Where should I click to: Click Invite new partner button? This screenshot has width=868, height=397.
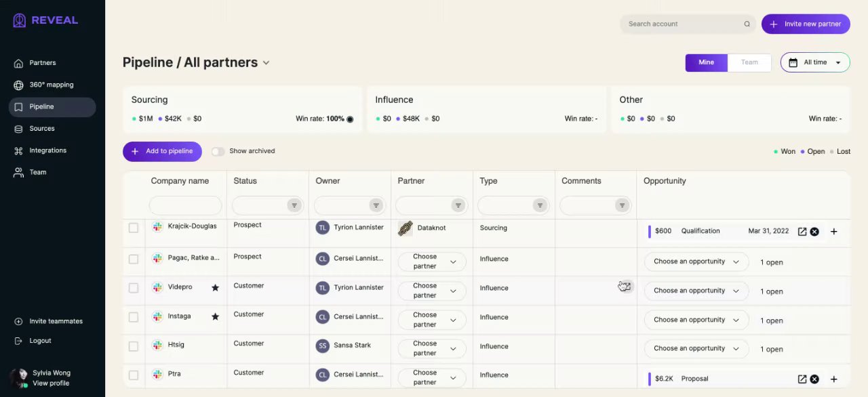806,24
